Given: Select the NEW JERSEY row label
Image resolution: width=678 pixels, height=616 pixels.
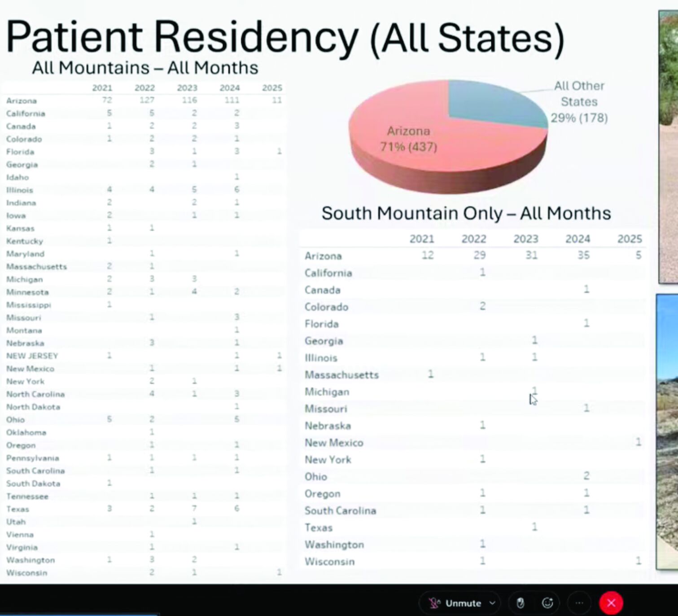Looking at the screenshot, I should pos(32,356).
